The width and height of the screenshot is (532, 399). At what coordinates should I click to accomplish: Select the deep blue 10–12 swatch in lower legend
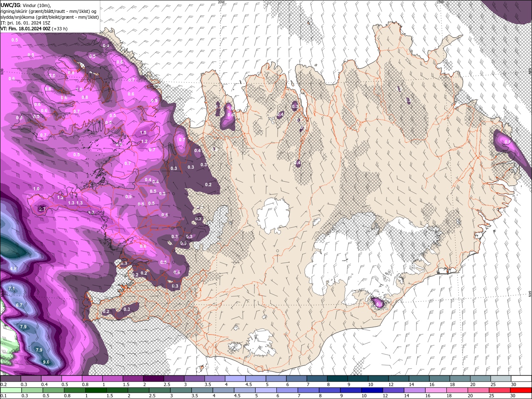[372, 390]
